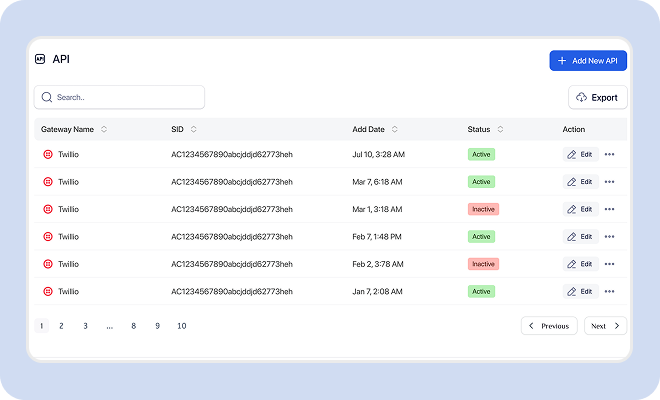
Task: Edit the Jan 7, 2:08 AM entry
Action: coord(580,291)
